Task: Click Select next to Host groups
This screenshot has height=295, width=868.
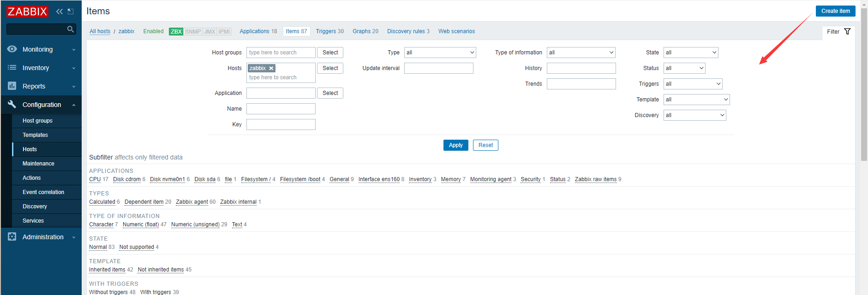Action: pyautogui.click(x=330, y=53)
